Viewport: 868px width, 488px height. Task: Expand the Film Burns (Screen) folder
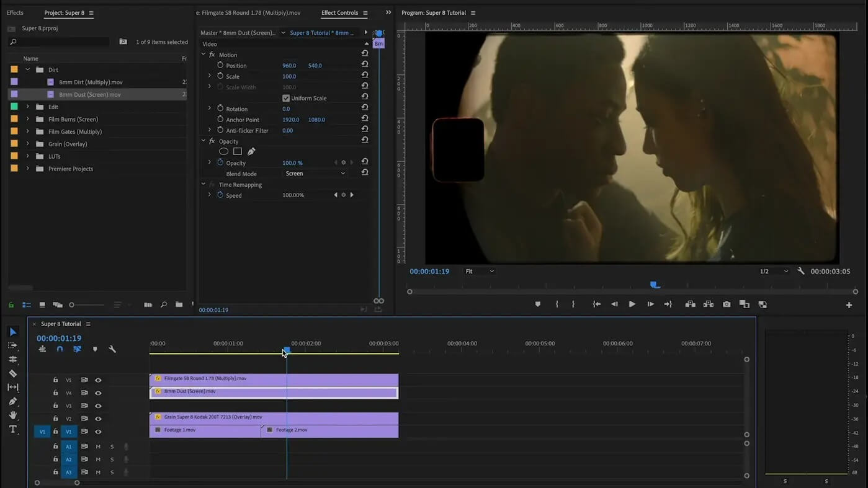pos(27,119)
